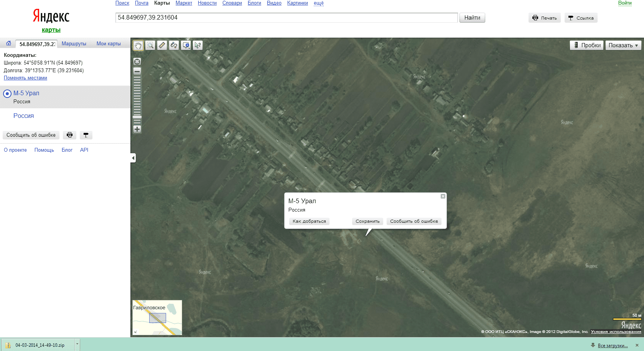The image size is (644, 351).
Task: Switch to the Мои карты tab
Action: pos(109,44)
